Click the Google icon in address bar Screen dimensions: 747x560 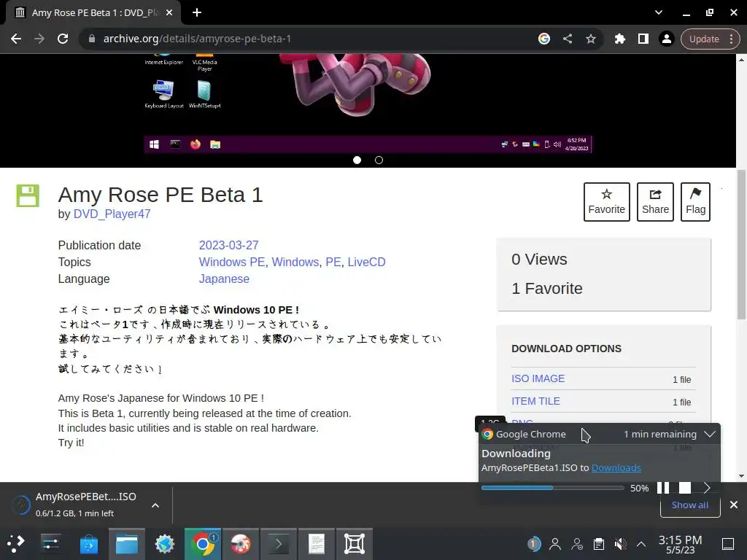(x=544, y=39)
